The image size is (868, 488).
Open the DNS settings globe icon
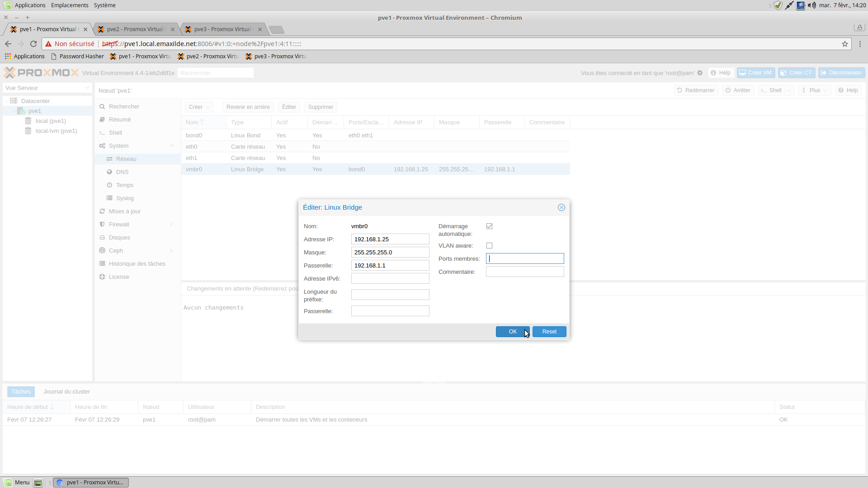pos(109,172)
